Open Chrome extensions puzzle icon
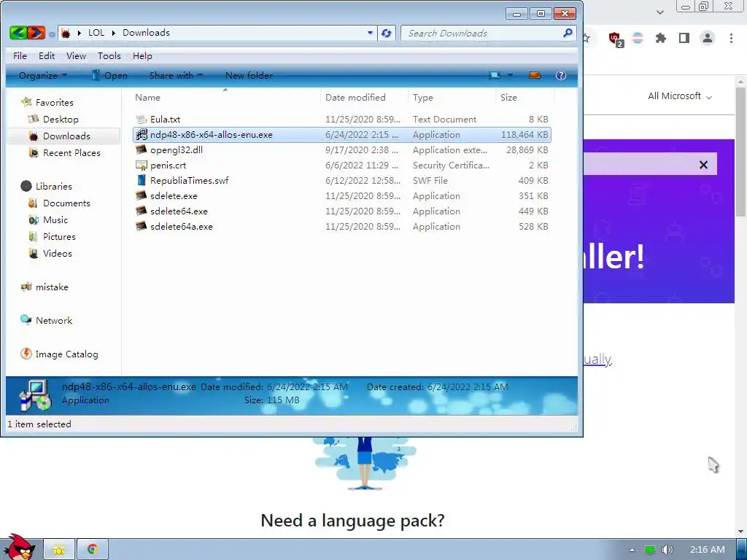The width and height of the screenshot is (747, 560). [661, 38]
